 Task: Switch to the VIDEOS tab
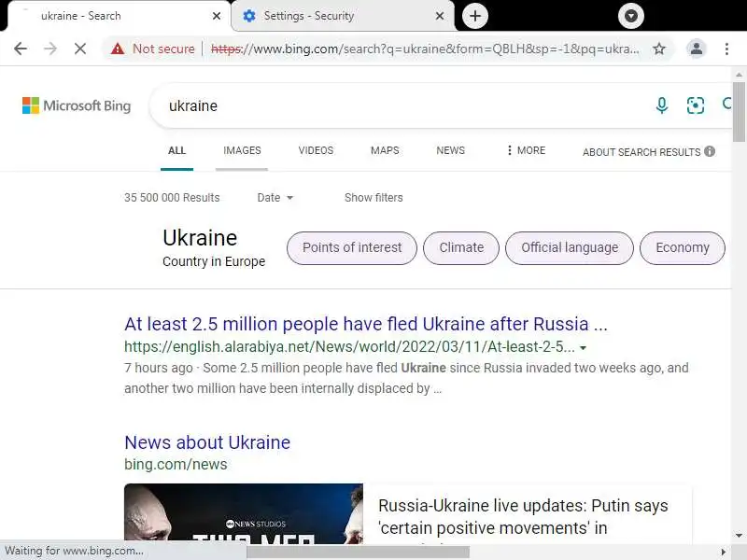[x=316, y=150]
